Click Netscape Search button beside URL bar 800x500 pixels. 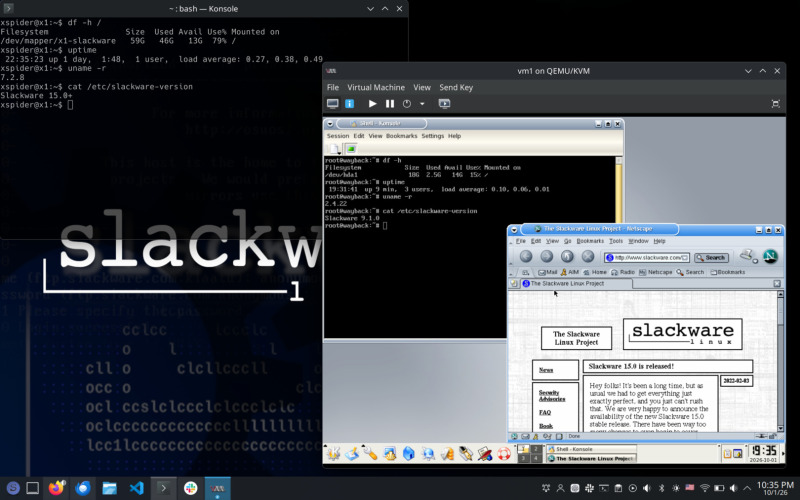click(x=711, y=258)
